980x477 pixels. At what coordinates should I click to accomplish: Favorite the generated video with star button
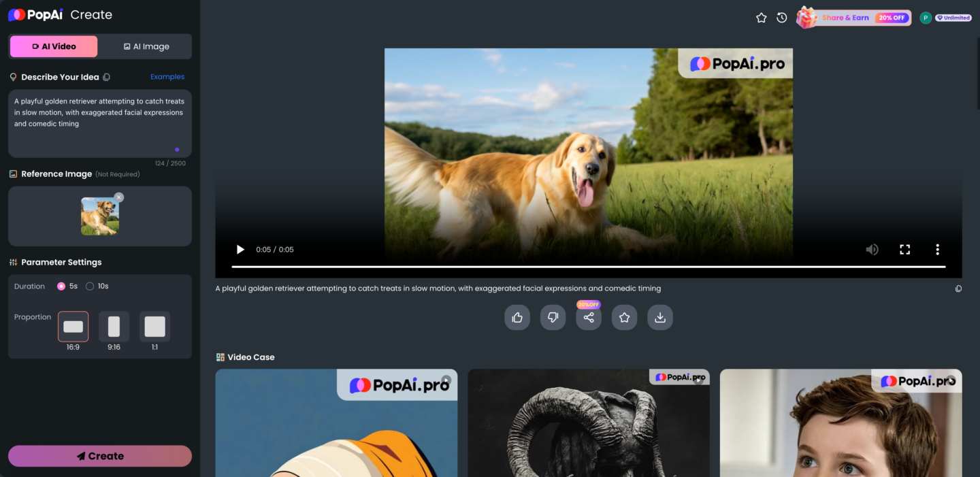(624, 317)
